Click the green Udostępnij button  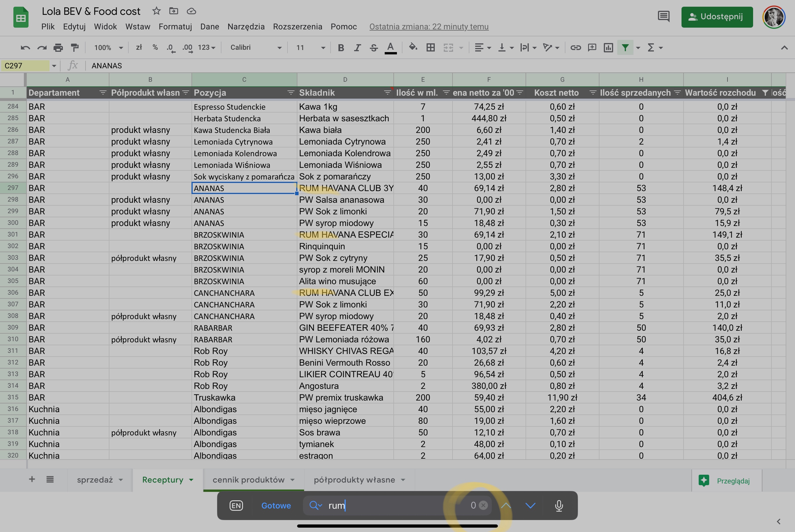point(717,17)
